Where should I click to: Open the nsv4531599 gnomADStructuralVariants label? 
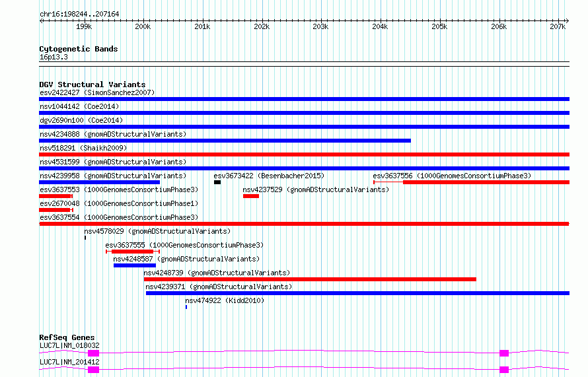pyautogui.click(x=113, y=162)
